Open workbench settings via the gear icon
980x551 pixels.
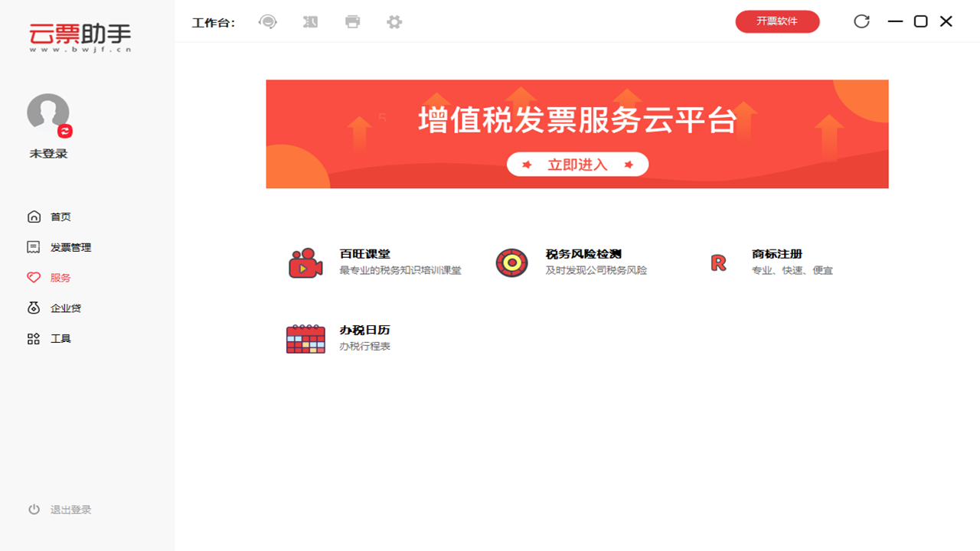[394, 21]
